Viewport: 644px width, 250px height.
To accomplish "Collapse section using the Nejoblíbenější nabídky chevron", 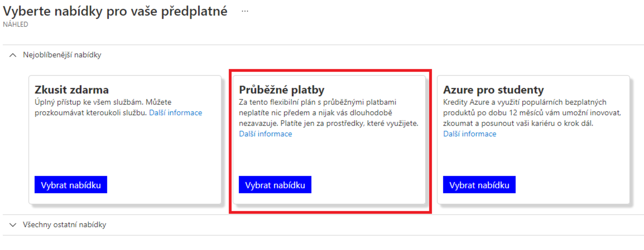I will pyautogui.click(x=13, y=55).
